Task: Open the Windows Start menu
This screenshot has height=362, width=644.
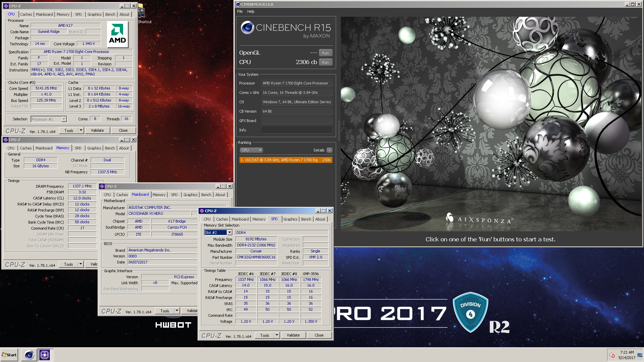Action: click(9, 355)
